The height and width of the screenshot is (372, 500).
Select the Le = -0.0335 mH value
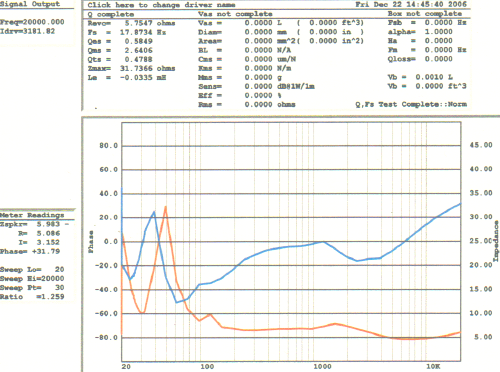(127, 77)
